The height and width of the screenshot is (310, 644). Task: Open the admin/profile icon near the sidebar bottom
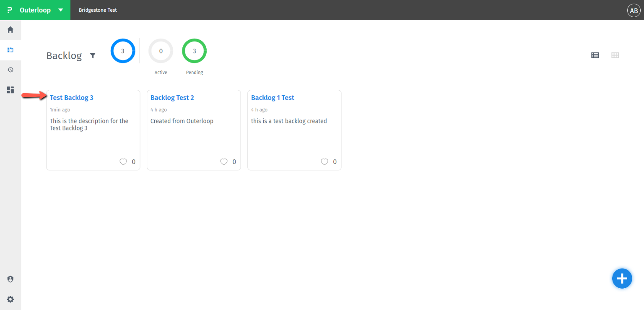click(10, 279)
